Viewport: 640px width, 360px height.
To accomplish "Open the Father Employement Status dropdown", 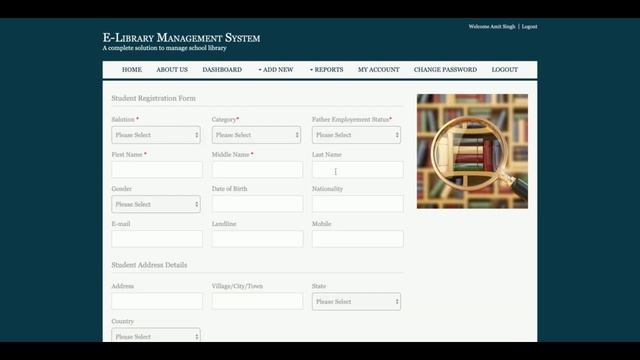I will click(356, 135).
